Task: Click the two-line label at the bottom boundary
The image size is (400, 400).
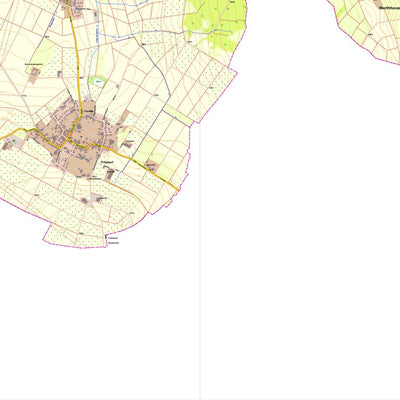Action: (x=113, y=240)
